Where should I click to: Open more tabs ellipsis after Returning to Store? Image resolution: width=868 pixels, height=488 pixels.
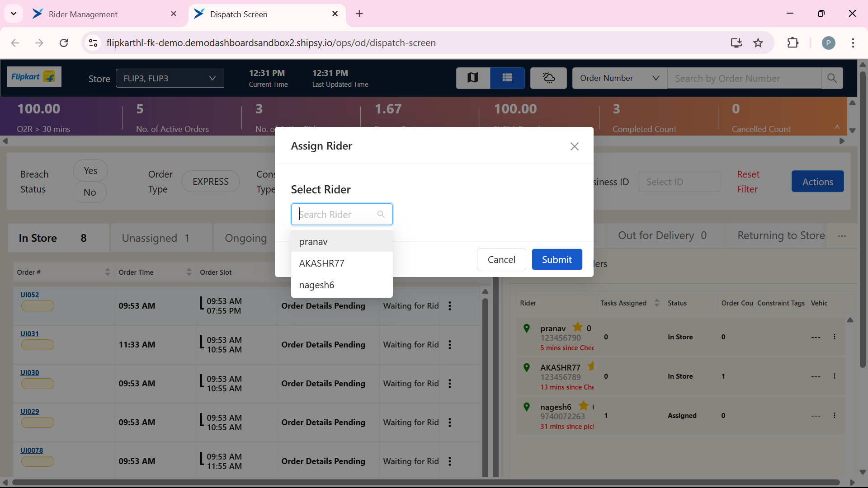point(842,236)
